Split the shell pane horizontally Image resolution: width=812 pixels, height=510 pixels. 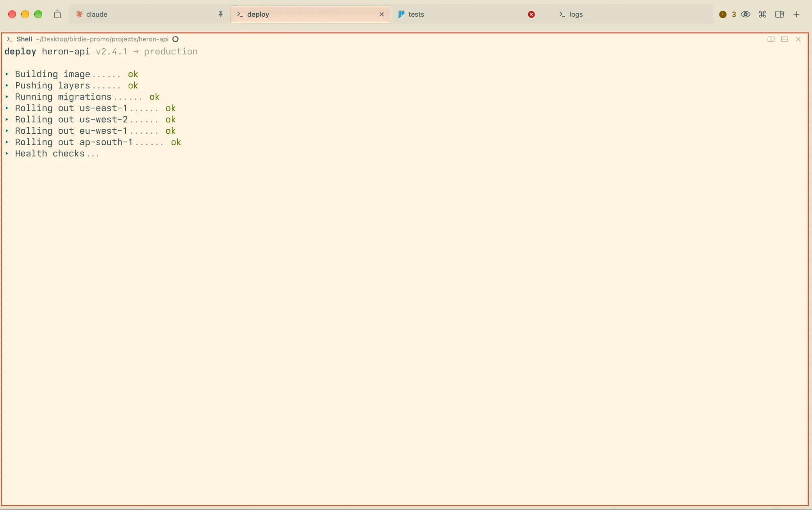tap(784, 39)
